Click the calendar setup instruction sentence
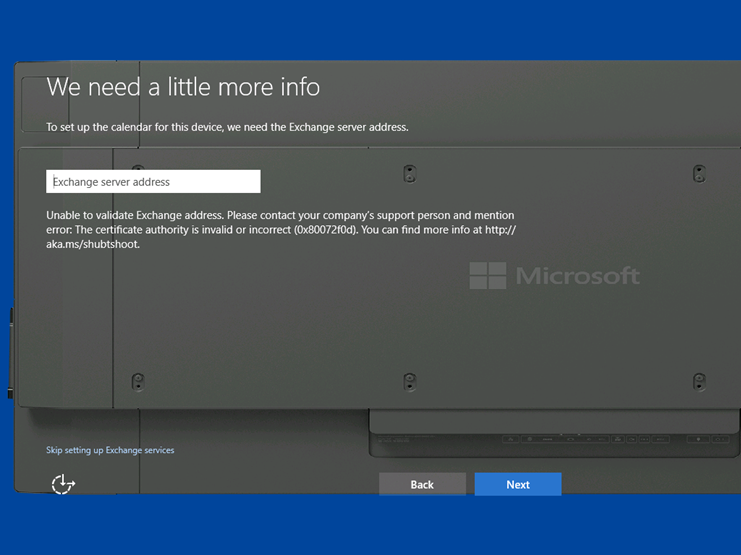Screen dimensions: 741x555 click(227, 127)
